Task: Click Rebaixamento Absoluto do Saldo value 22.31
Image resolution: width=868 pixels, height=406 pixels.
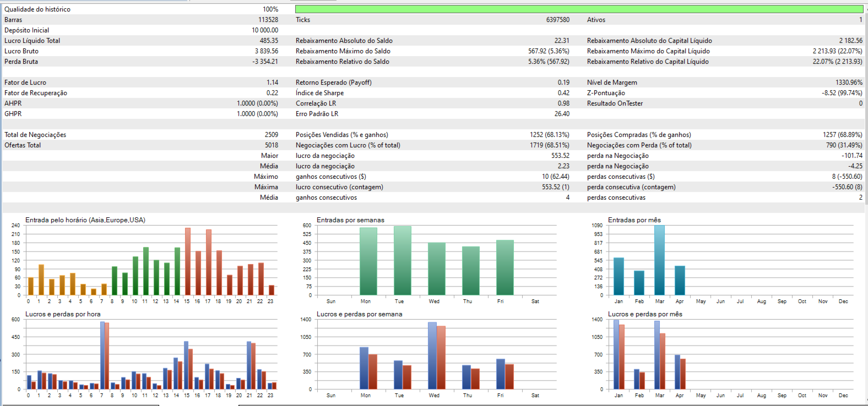Action: click(562, 41)
